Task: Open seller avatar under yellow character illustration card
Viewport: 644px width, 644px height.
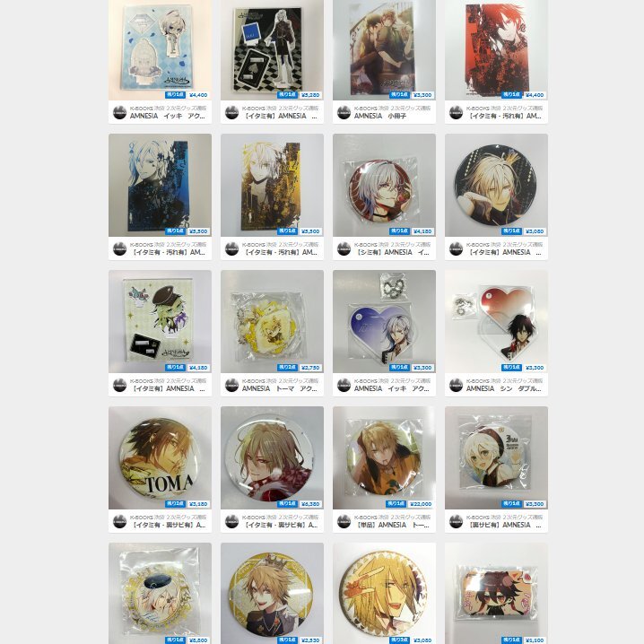Action: 231,248
